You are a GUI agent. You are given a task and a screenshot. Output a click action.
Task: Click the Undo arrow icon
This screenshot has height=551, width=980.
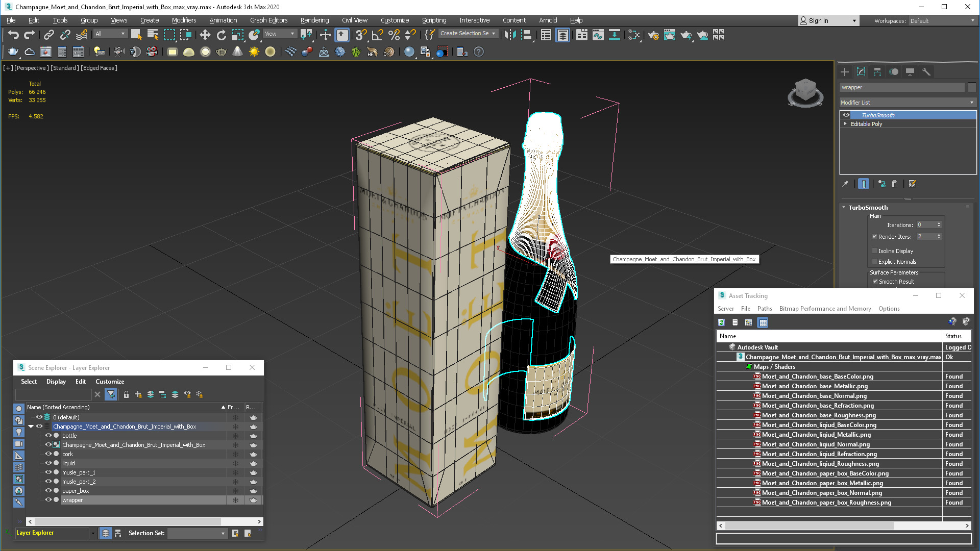(13, 35)
